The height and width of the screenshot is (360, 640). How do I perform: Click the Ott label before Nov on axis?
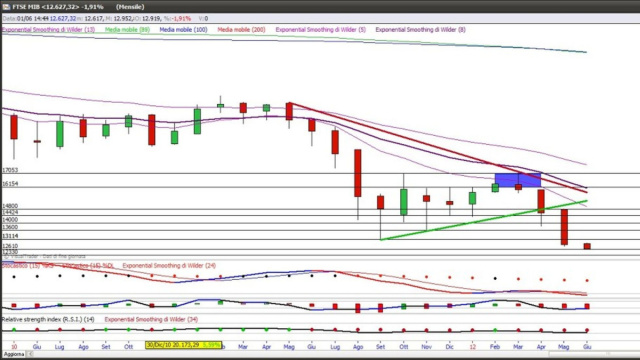point(404,347)
